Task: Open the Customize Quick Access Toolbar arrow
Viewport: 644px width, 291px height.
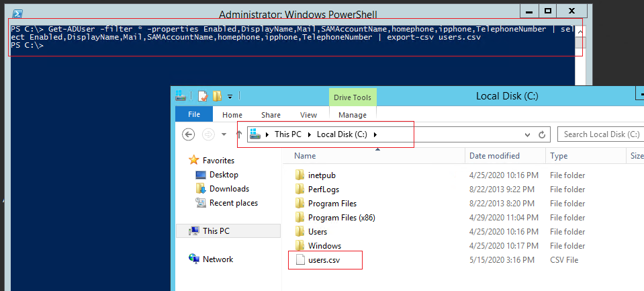Action: pos(230,97)
